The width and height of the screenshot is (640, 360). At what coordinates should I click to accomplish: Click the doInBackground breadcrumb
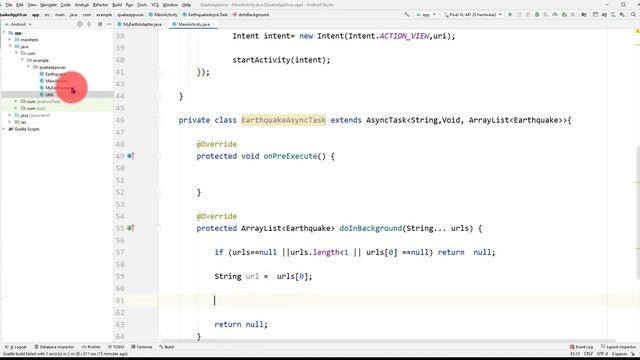pyautogui.click(x=251, y=15)
